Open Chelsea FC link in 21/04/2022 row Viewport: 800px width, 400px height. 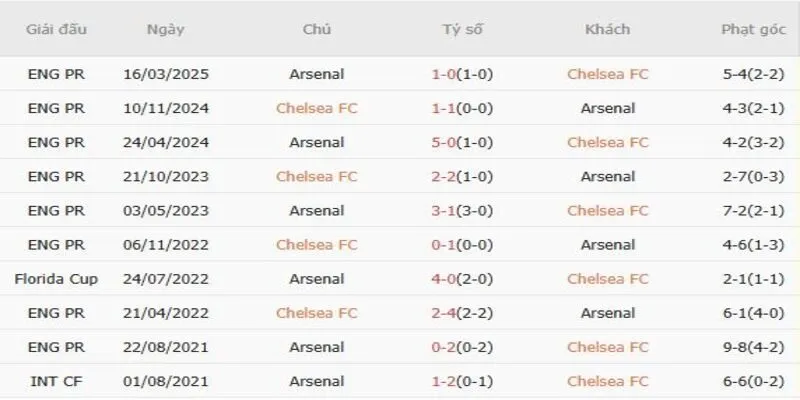point(316,312)
